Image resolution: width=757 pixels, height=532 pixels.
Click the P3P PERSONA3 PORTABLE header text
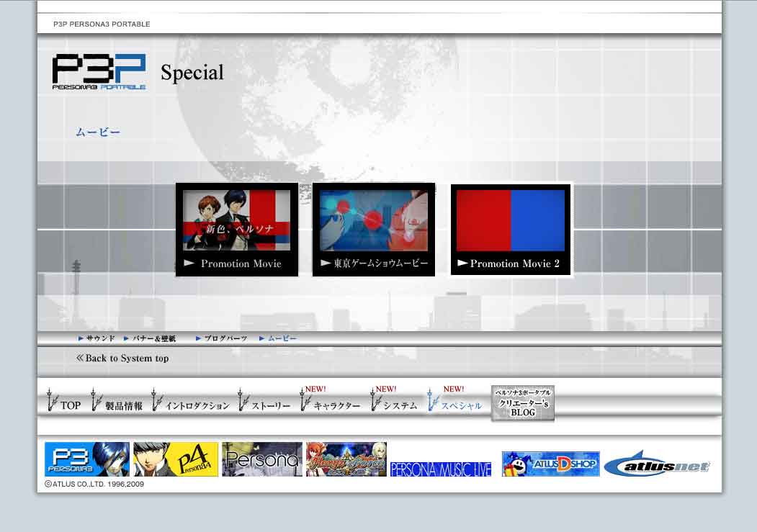pyautogui.click(x=102, y=24)
